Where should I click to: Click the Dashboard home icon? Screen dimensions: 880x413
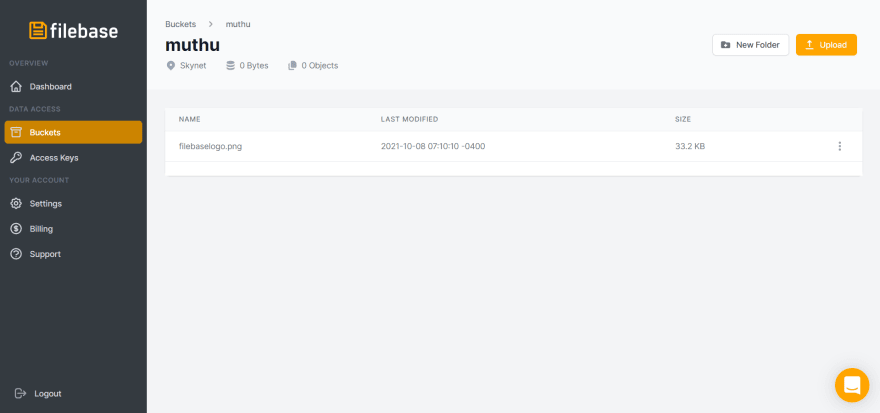click(x=16, y=86)
